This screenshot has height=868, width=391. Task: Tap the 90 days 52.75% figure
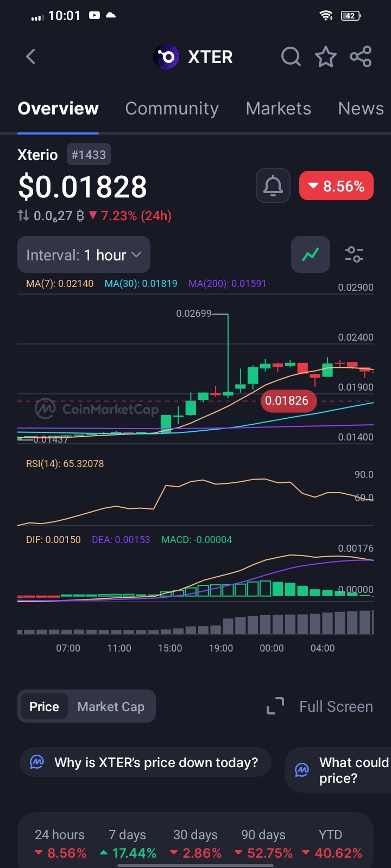[x=263, y=853]
